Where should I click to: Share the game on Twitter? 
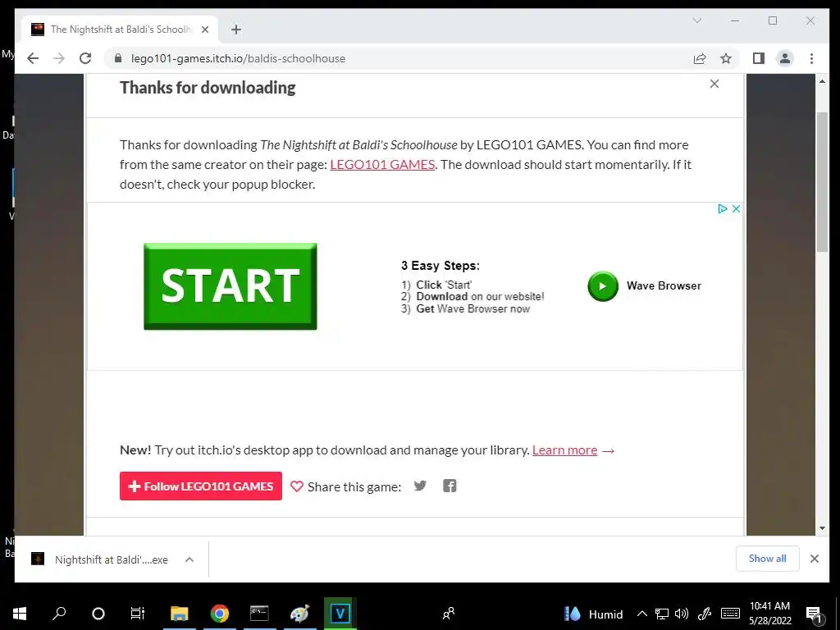point(420,486)
